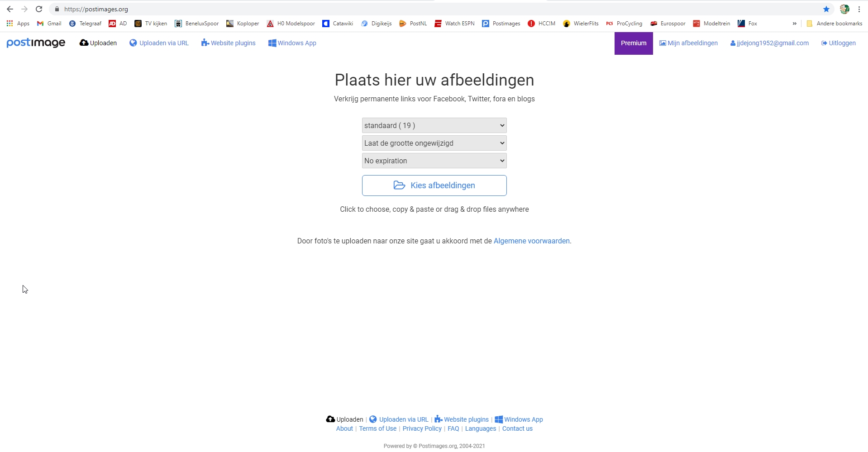Screen dimensions: 868x452
Task: Click Uitloggen to log out
Action: tap(838, 43)
